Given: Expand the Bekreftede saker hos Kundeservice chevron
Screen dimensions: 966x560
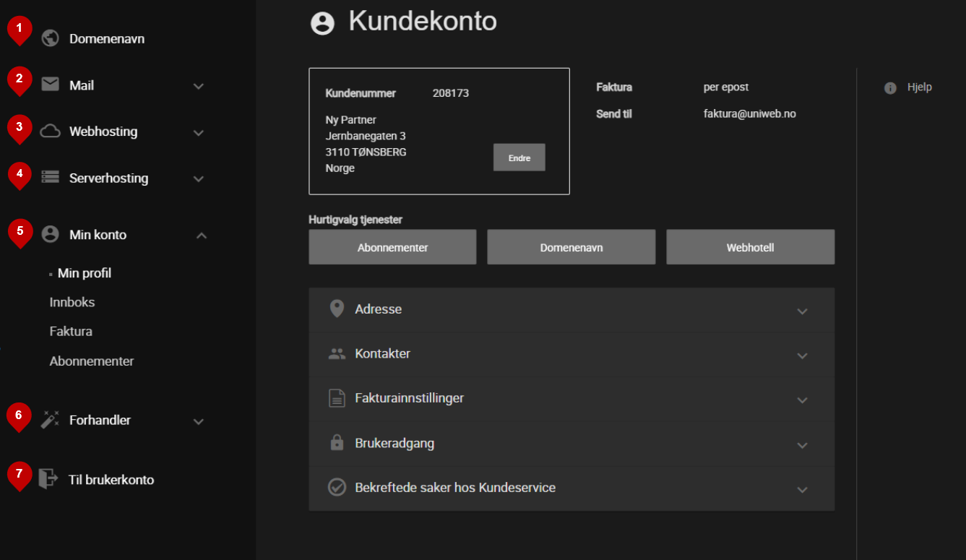Looking at the screenshot, I should pos(802,490).
